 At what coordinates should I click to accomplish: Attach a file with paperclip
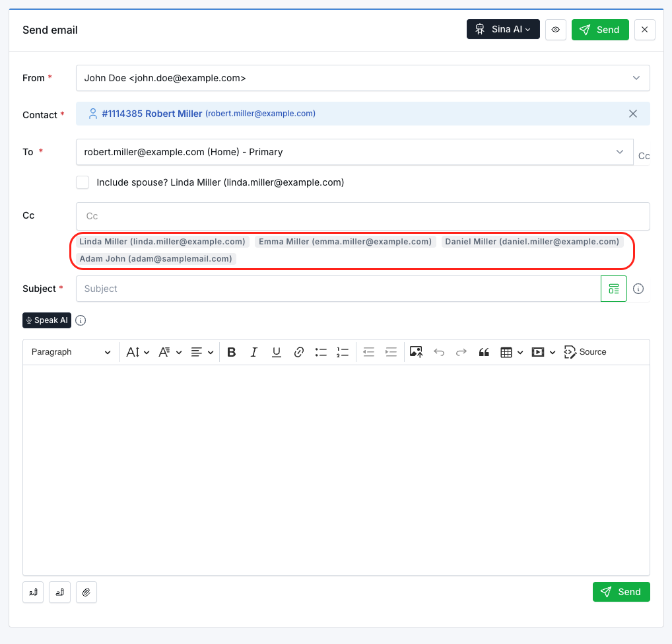click(x=86, y=592)
